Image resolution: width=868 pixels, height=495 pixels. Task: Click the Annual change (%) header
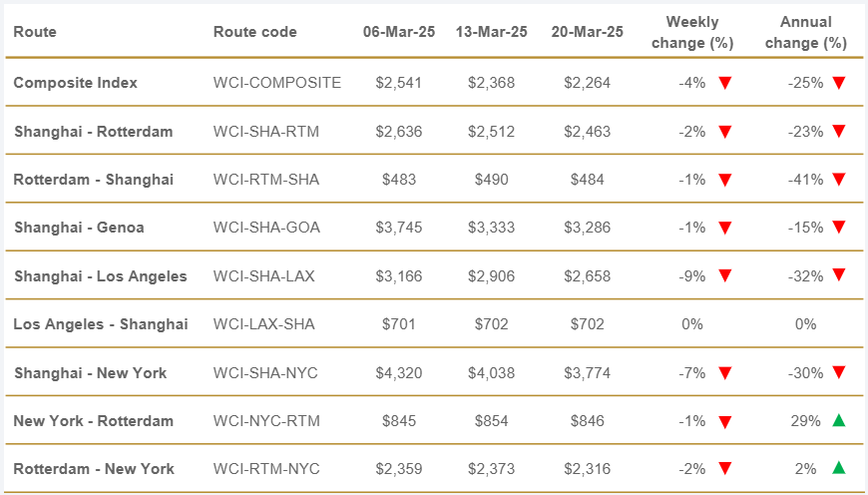807,32
